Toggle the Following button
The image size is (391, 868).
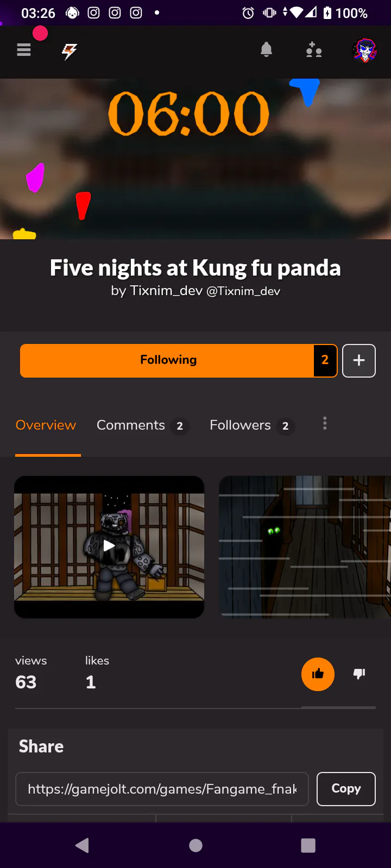point(167,360)
